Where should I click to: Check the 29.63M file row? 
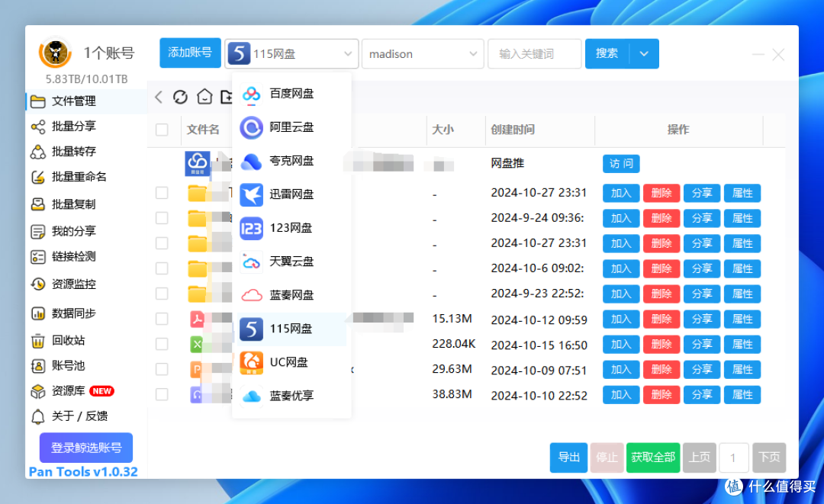162,369
